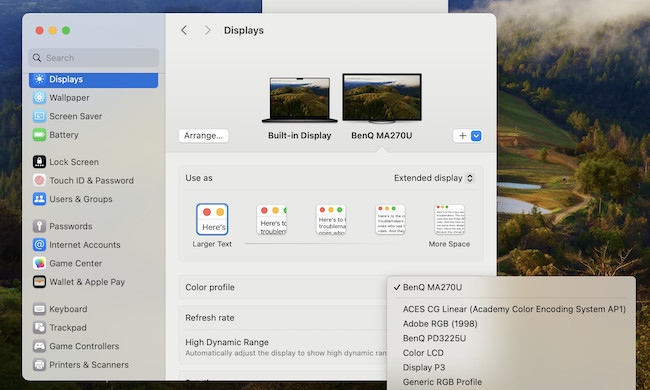
Task: Select the second resolution scaling thumbnail
Action: [x=272, y=220]
